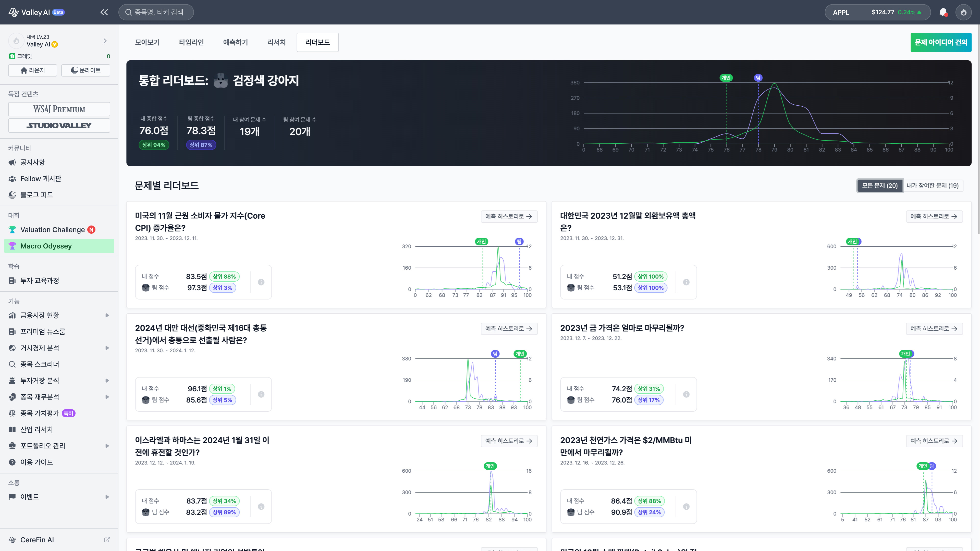This screenshot has height=551, width=980.
Task: Focus the 종목명, 티커 검색 field
Action: point(156,12)
